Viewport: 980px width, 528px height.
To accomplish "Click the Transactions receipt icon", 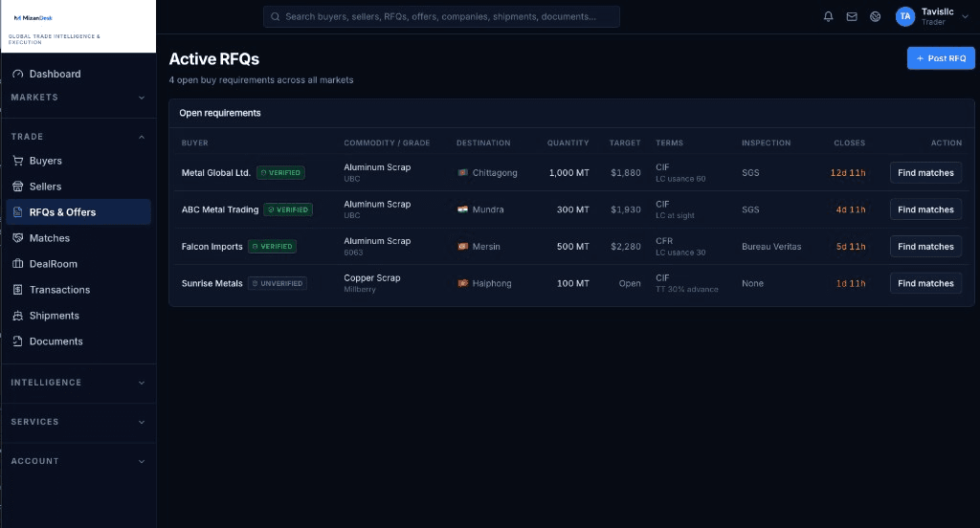I will tap(17, 289).
